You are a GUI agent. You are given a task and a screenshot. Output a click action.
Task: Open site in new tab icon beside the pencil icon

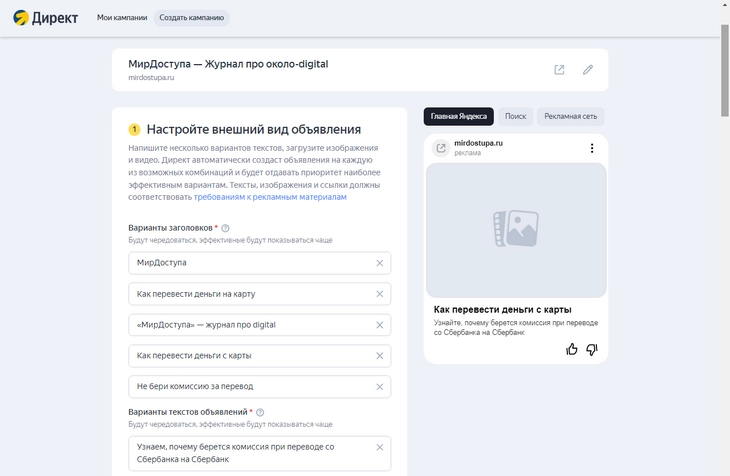pos(559,70)
